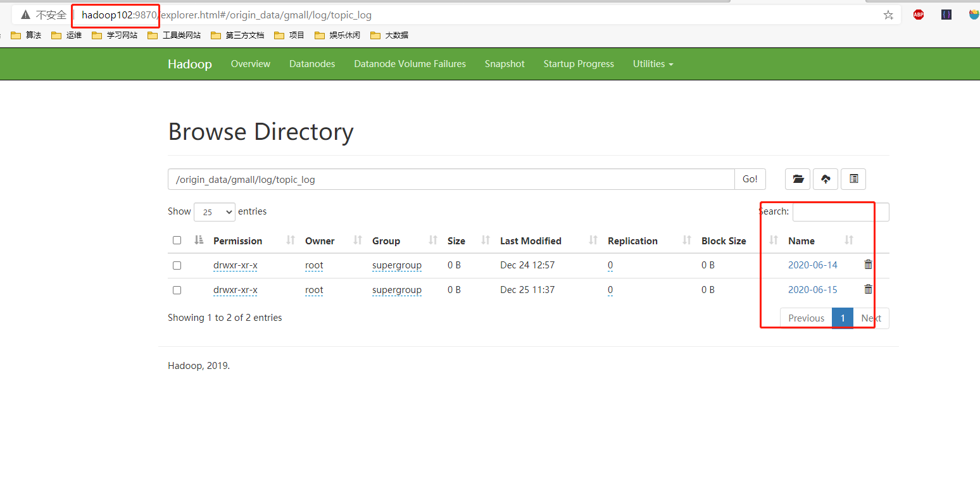Open Datanode Volume Failures page
This screenshot has height=481, width=980.
[410, 63]
